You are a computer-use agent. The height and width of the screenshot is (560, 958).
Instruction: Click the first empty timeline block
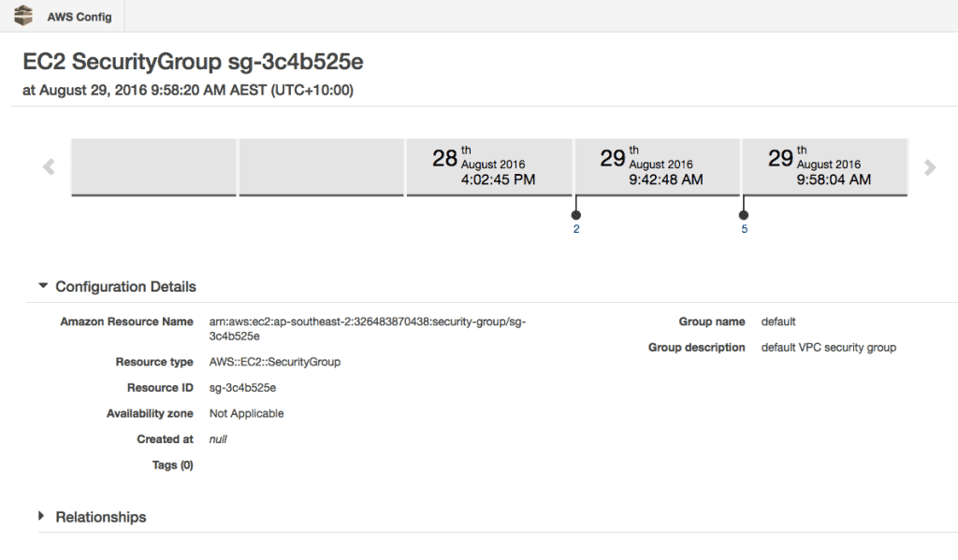tap(154, 166)
